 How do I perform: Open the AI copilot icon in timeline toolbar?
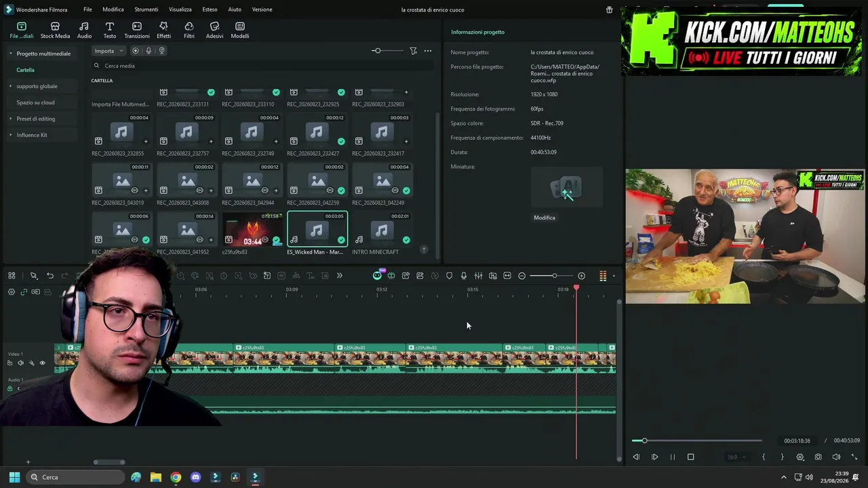point(378,275)
